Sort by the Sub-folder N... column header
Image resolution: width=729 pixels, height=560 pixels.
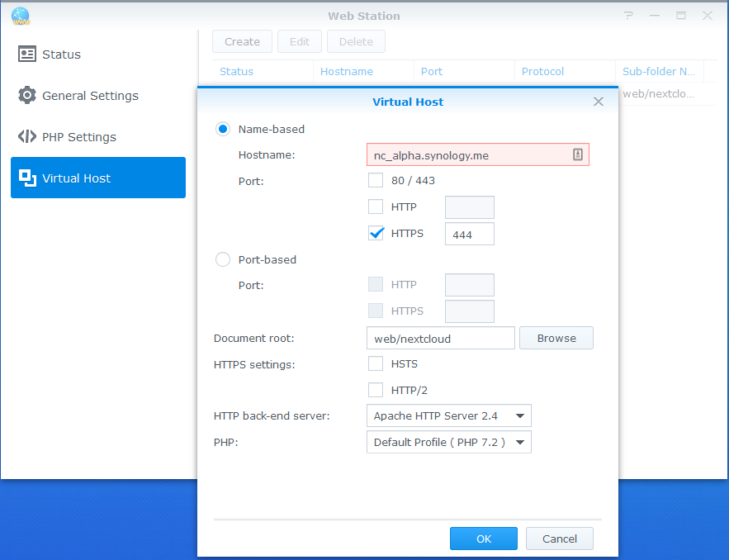660,71
